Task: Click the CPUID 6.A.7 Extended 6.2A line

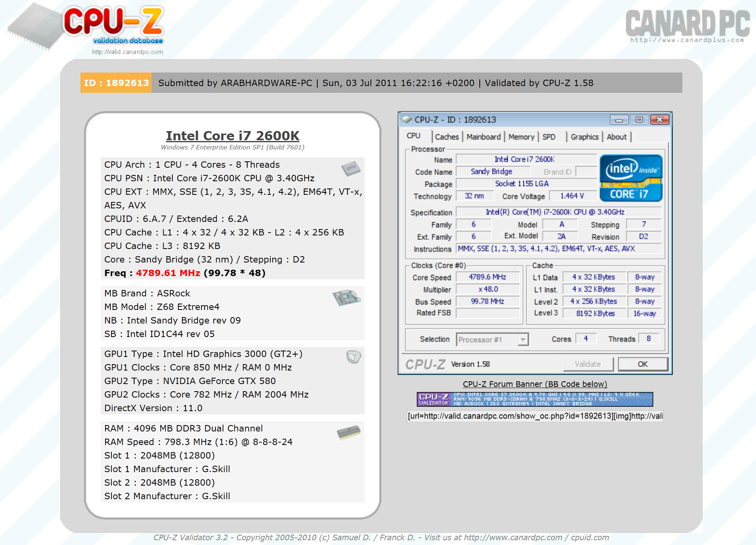Action: click(x=176, y=219)
